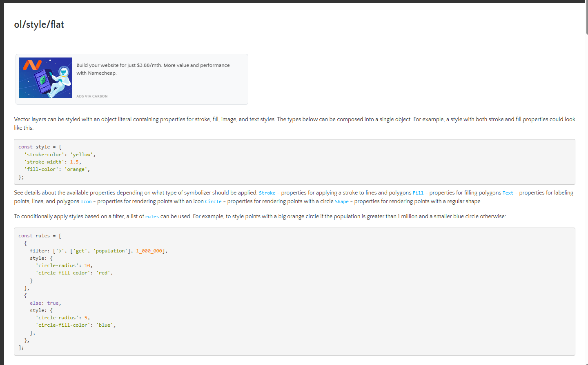The height and width of the screenshot is (365, 588).
Task: Click the filter population code line
Action: 98,251
